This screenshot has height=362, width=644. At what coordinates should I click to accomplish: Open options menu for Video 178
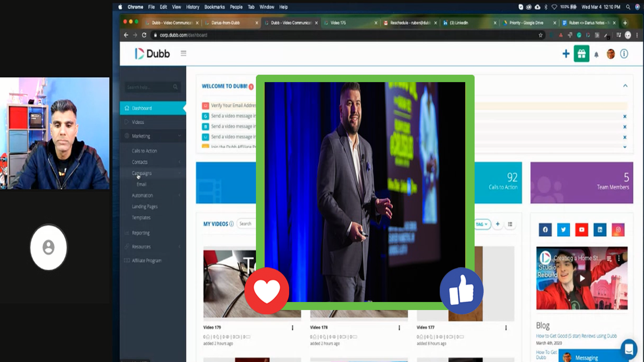coord(399,328)
